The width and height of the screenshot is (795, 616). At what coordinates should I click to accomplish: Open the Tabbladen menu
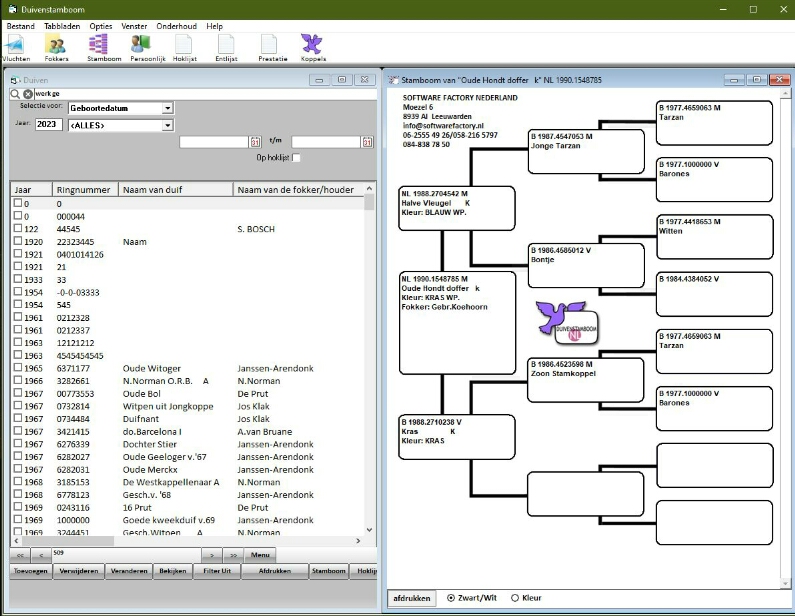(62, 26)
